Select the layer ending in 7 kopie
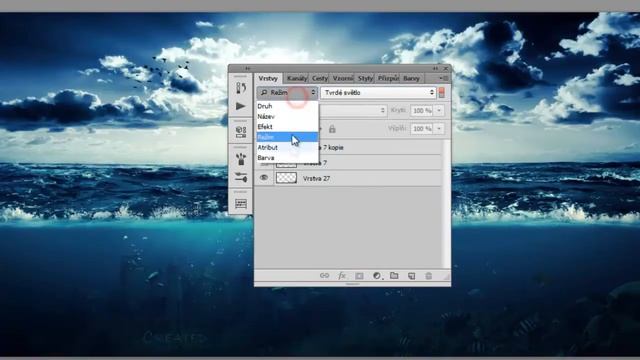Screen dimensions: 640x360 (380, 147)
